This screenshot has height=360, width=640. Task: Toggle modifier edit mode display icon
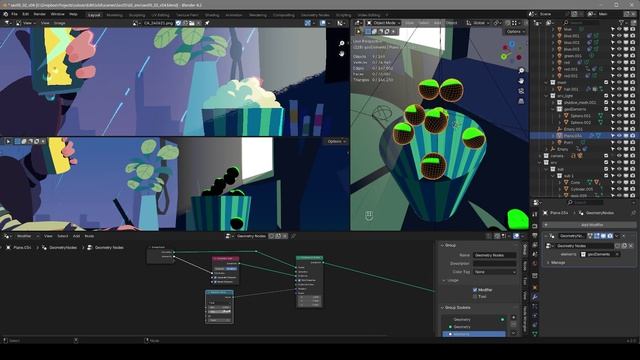click(x=597, y=236)
